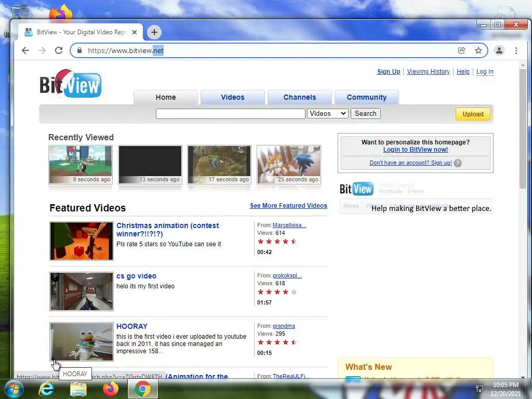Open the Chrome profile icon
The image size is (532, 399).
499,50
